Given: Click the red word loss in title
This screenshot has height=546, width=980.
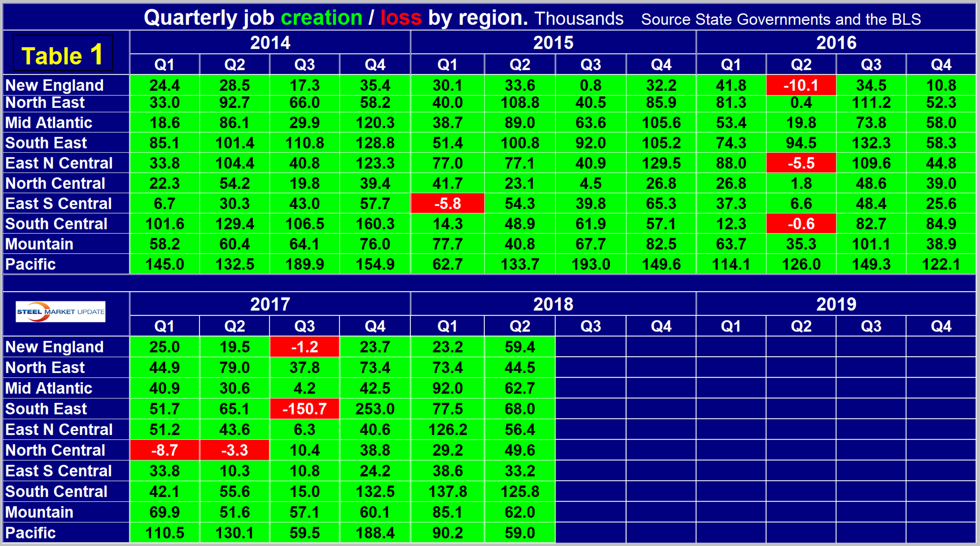Looking at the screenshot, I should pos(401,18).
